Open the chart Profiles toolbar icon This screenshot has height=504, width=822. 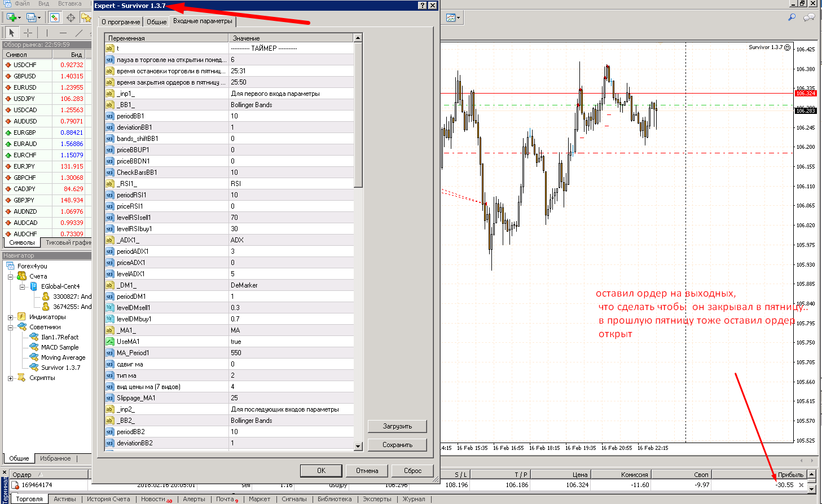point(31,17)
